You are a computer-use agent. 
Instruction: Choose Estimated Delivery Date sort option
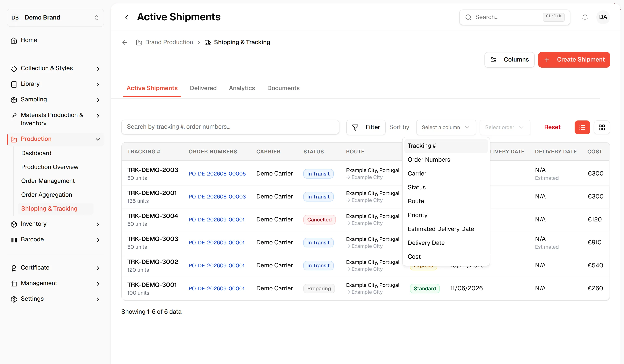pyautogui.click(x=446, y=229)
